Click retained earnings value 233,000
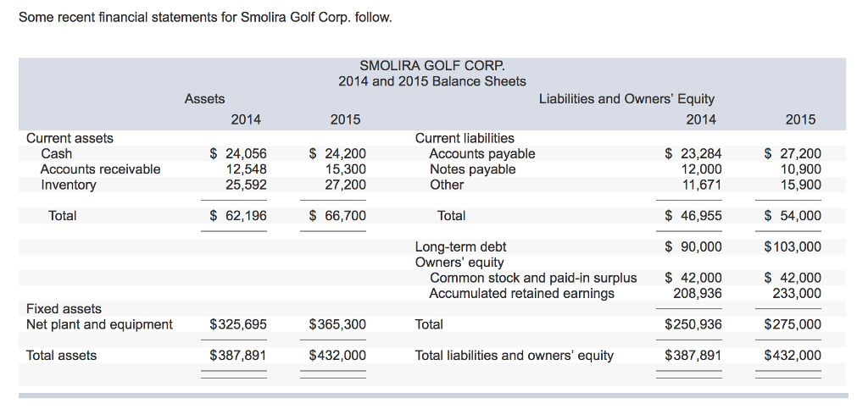Viewport: 868px width, 420px height. 797,294
